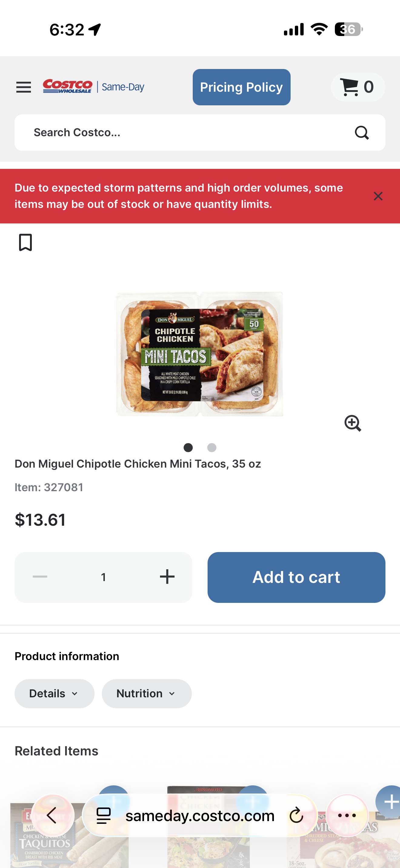Go back using browser back arrow

tap(52, 815)
